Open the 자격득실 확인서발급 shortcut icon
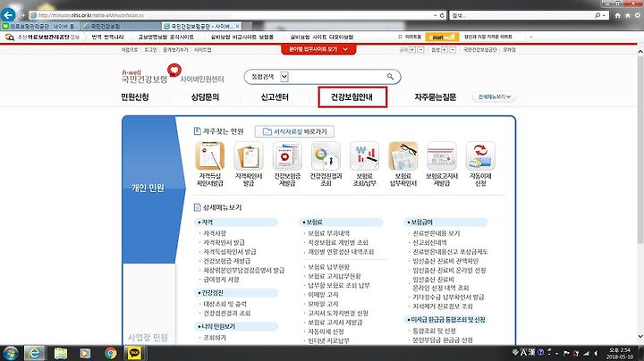Viewport: 644px width, 361px height. tap(210, 155)
